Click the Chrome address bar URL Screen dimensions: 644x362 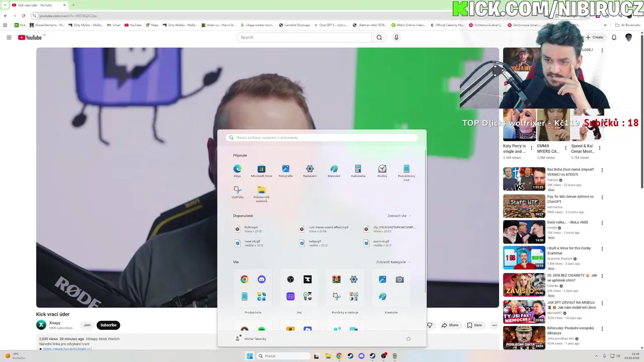(68, 16)
